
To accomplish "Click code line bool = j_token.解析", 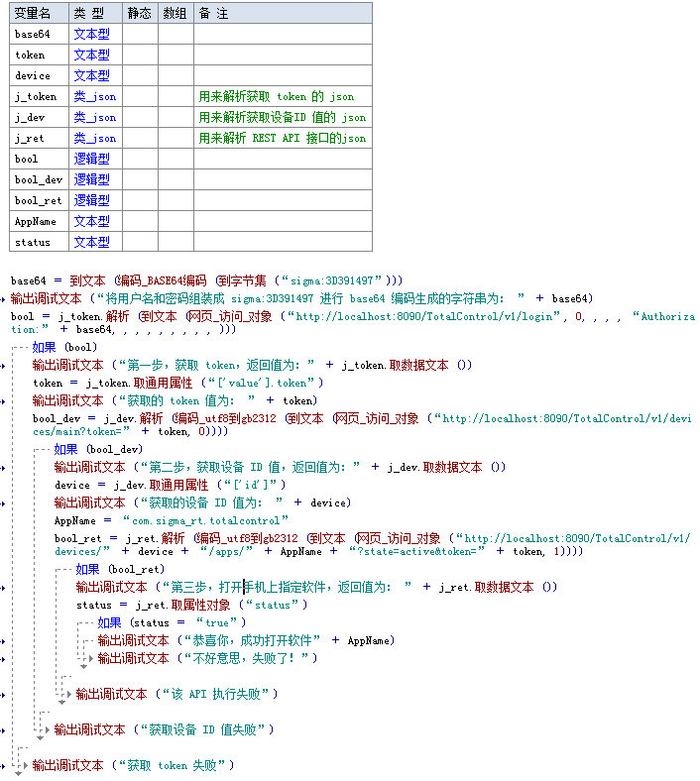I will pyautogui.click(x=353, y=323).
